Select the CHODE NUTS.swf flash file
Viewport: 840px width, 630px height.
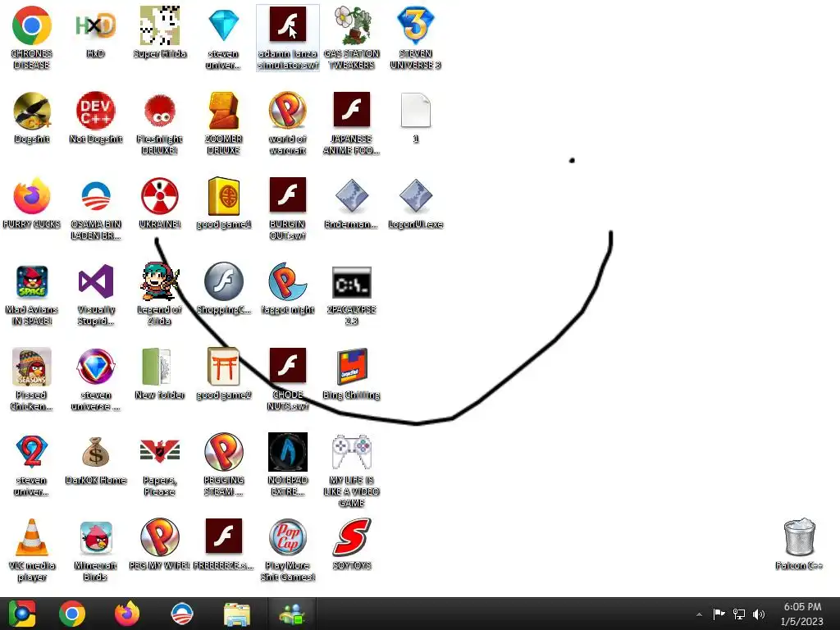click(x=288, y=365)
